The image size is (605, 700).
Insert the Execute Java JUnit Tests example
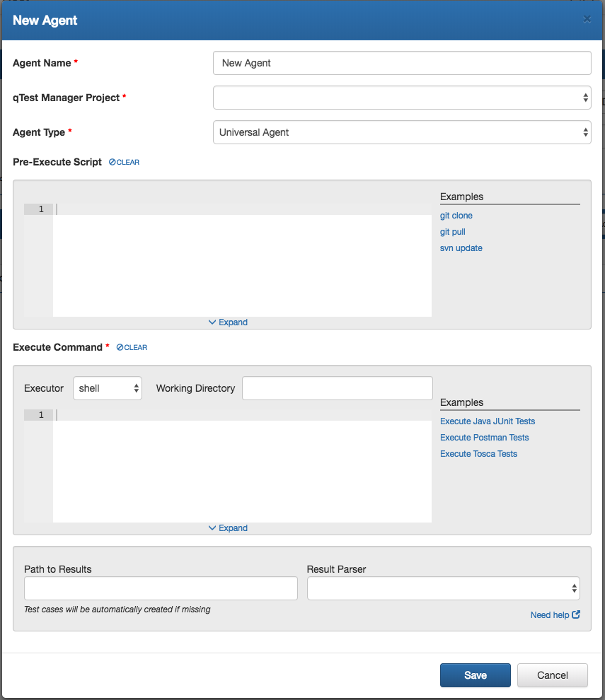(x=487, y=421)
